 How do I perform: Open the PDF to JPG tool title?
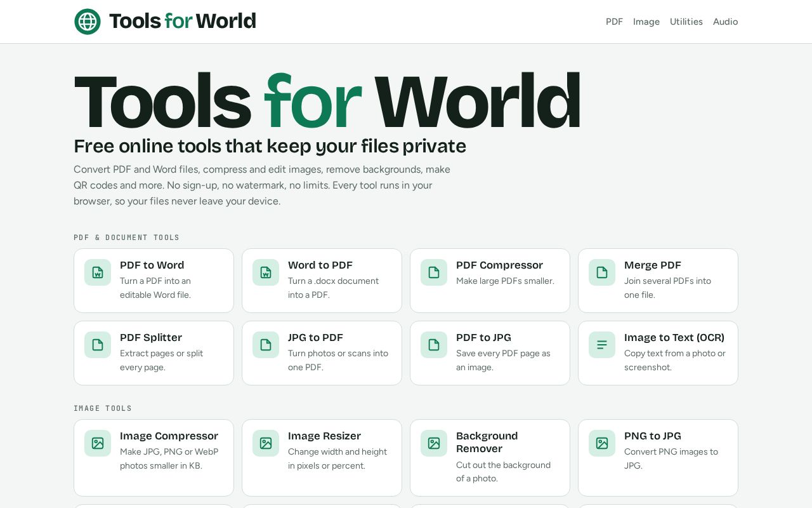click(x=483, y=338)
